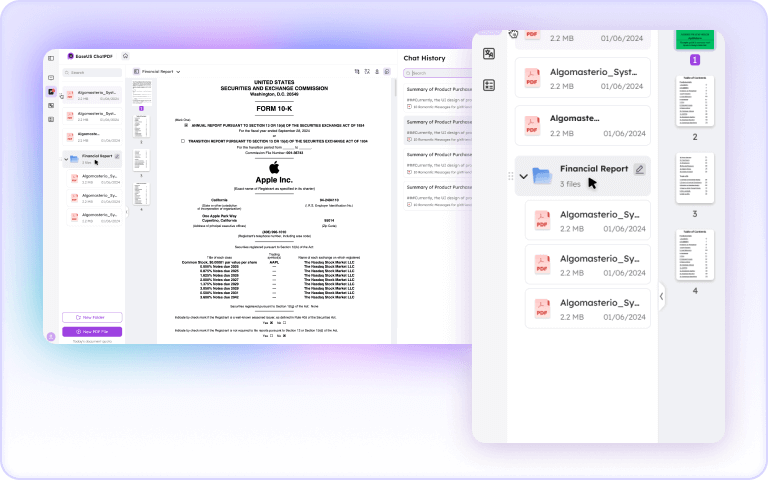Open the list icon at the bottom of main window's icon rail
Image resolution: width=768 pixels, height=480 pixels.
(51, 119)
